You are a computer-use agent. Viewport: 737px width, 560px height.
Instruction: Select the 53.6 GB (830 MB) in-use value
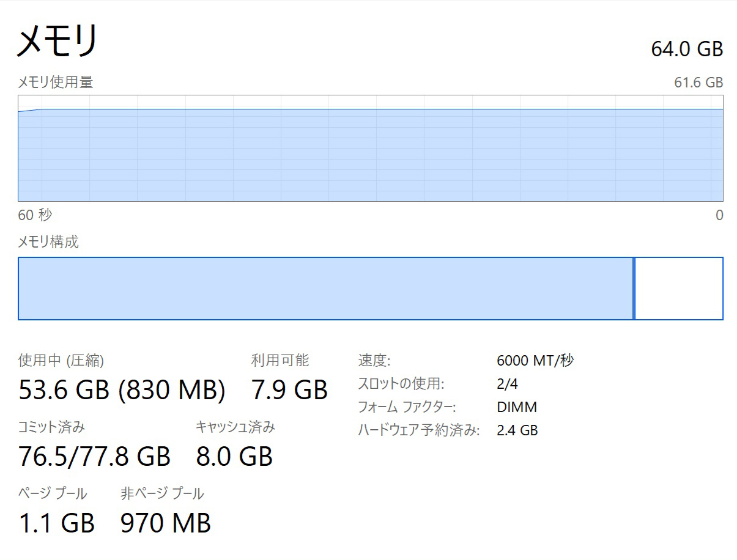pos(122,390)
